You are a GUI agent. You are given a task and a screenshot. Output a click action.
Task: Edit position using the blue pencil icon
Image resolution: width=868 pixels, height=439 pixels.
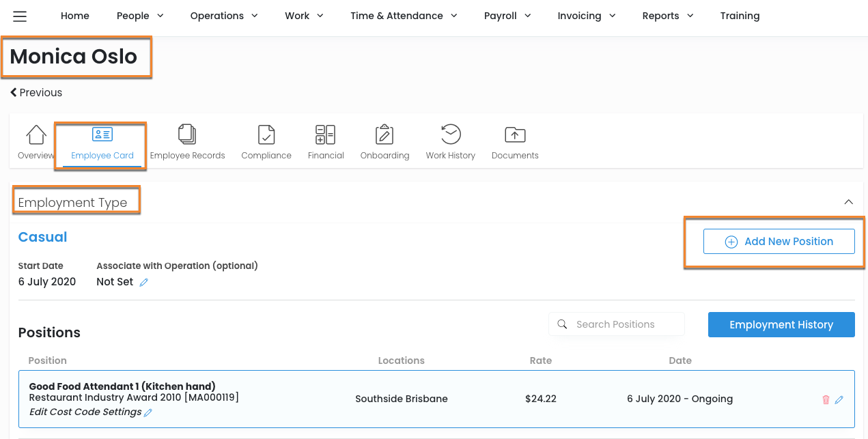click(x=839, y=399)
